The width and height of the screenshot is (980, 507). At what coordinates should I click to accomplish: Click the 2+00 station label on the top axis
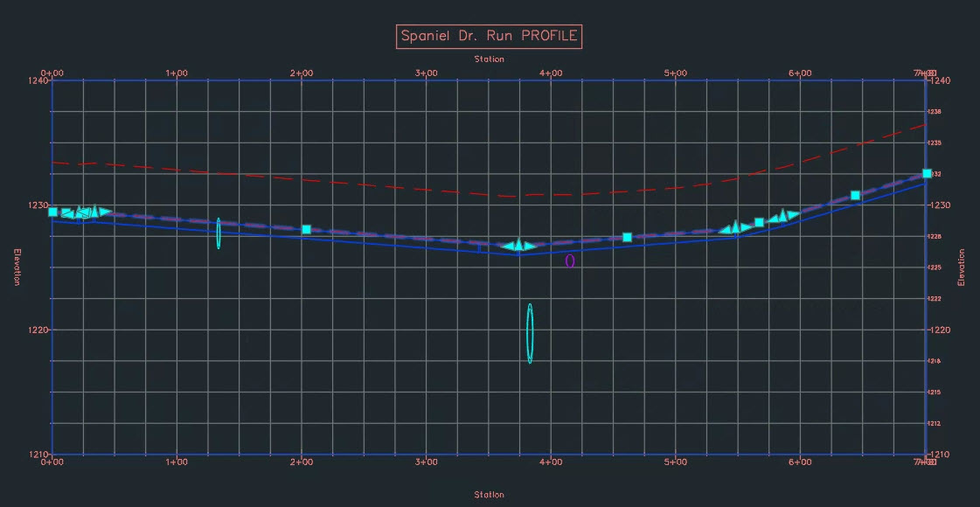click(x=302, y=73)
